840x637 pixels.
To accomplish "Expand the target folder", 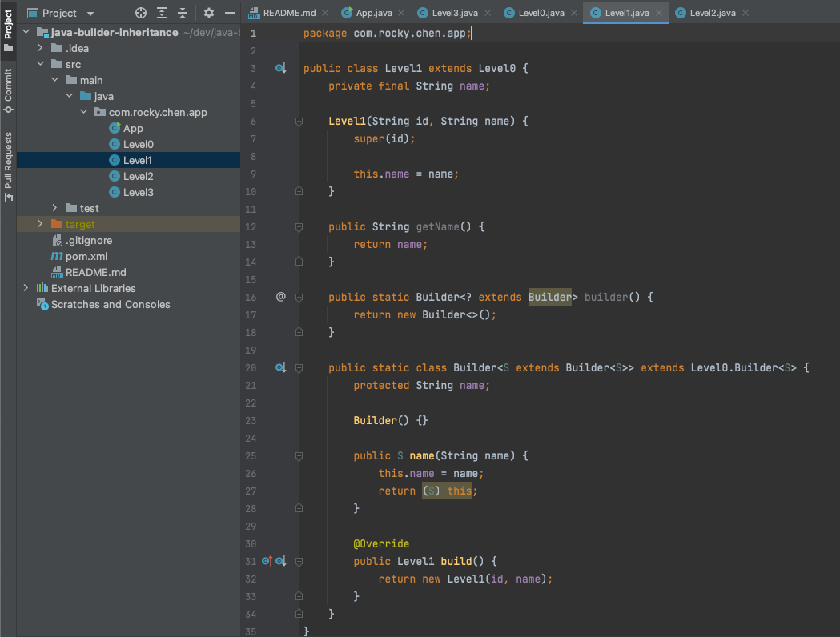I will click(x=40, y=224).
